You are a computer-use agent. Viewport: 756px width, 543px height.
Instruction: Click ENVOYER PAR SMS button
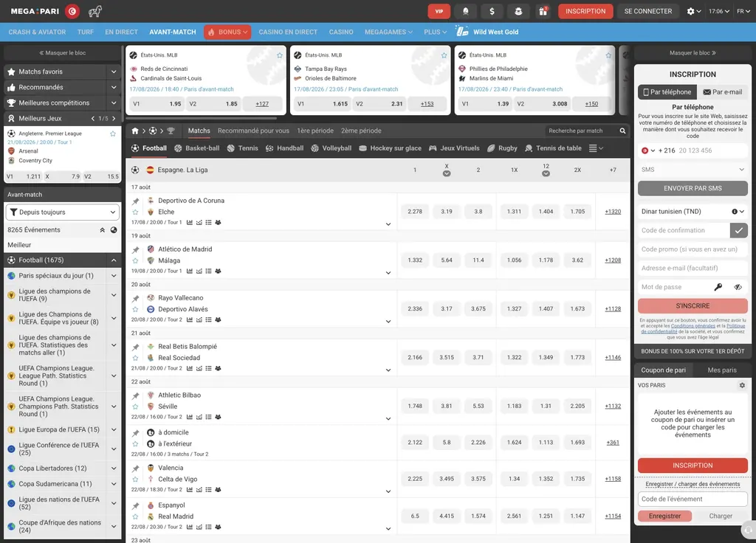(x=693, y=188)
